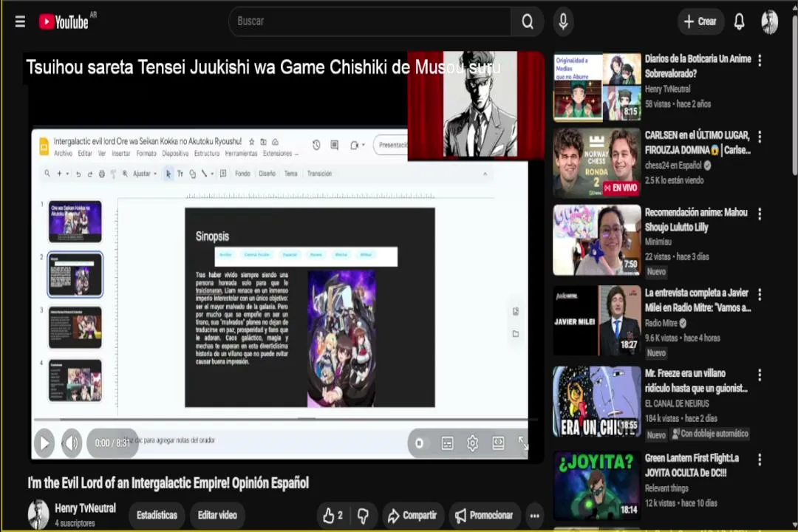Open options for Green Lantern First Flight video

760,460
